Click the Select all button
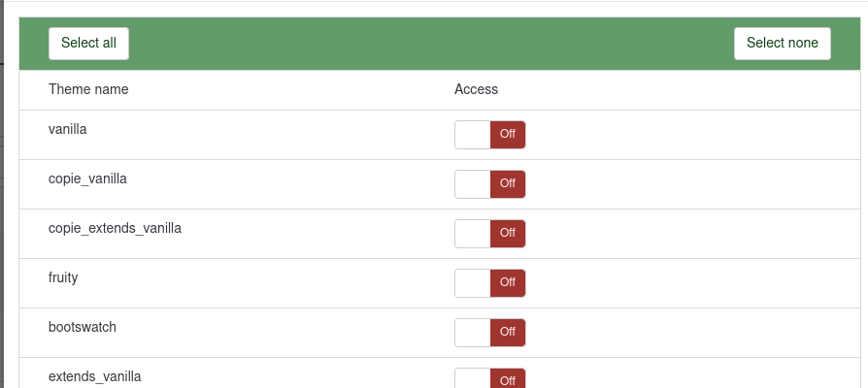 [x=88, y=43]
